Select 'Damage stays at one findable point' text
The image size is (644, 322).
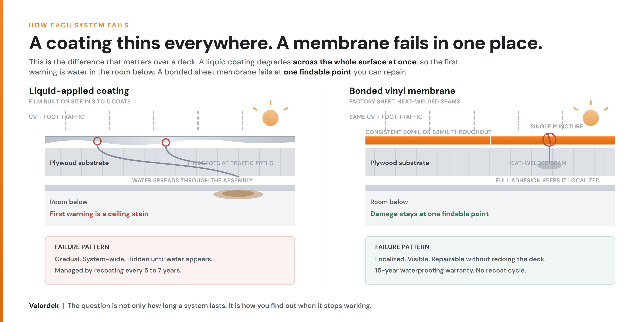coord(429,214)
